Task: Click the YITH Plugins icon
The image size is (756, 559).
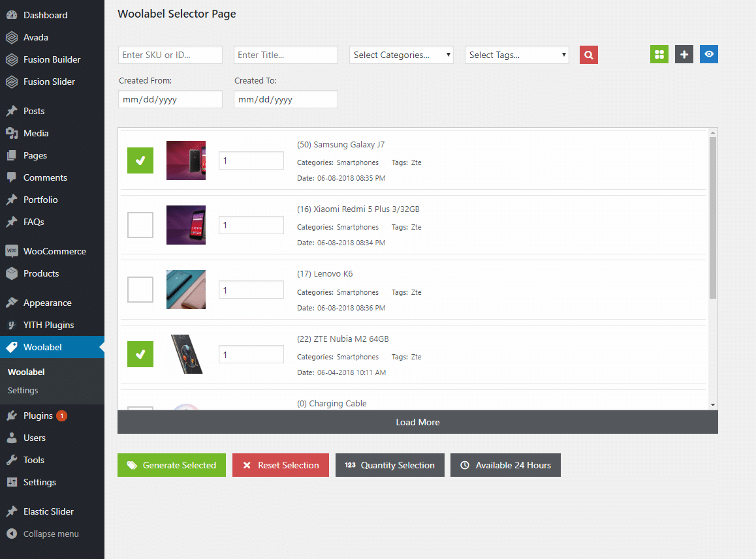Action: [x=12, y=325]
